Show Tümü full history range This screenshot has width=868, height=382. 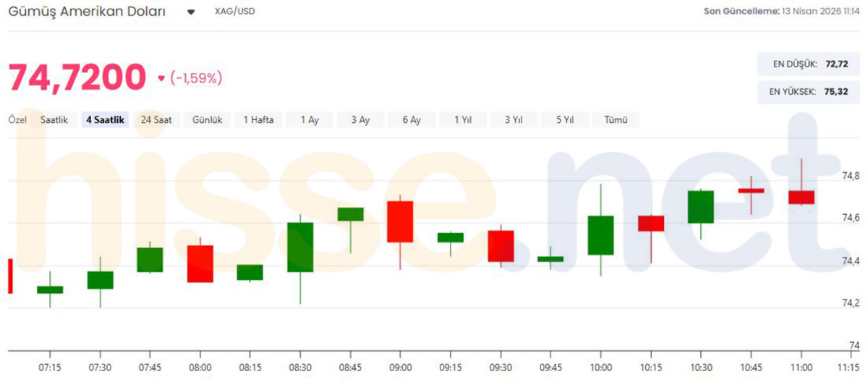616,120
